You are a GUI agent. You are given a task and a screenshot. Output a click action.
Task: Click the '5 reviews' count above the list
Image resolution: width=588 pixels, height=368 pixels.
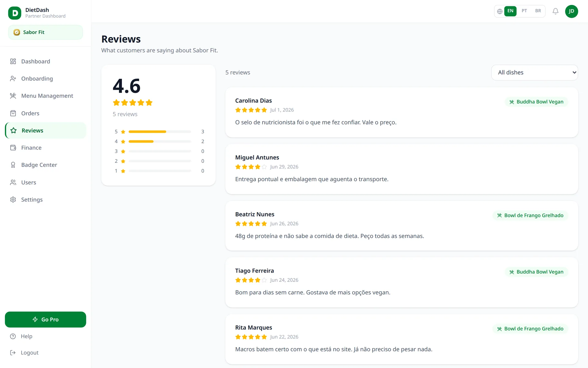pos(238,73)
